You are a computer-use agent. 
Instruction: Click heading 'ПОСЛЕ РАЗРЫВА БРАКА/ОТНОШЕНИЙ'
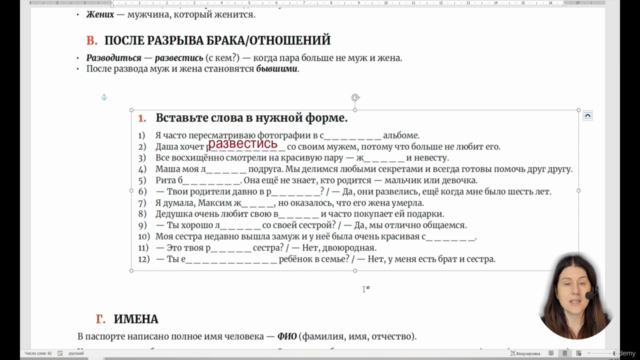click(218, 40)
